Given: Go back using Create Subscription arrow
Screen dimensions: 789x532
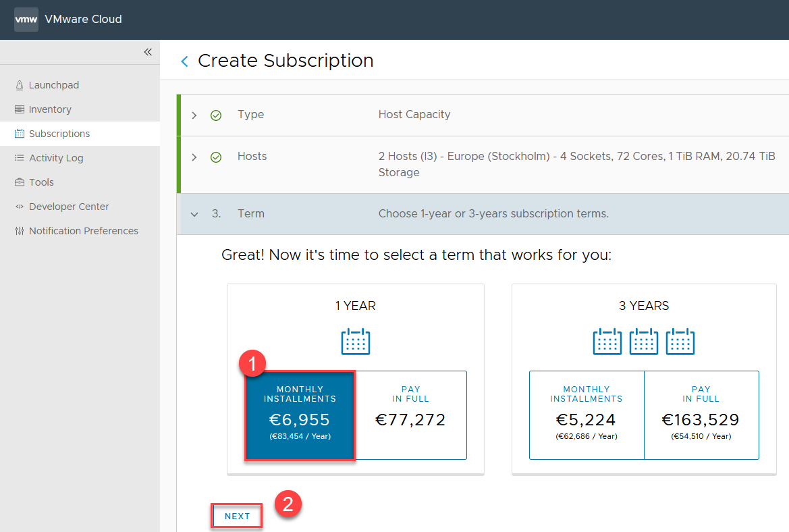Looking at the screenshot, I should click(184, 61).
